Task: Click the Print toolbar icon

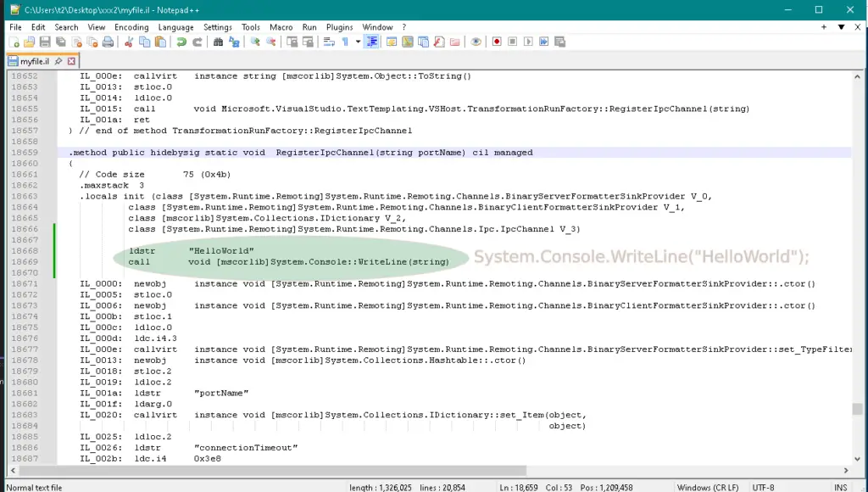Action: pyautogui.click(x=108, y=42)
